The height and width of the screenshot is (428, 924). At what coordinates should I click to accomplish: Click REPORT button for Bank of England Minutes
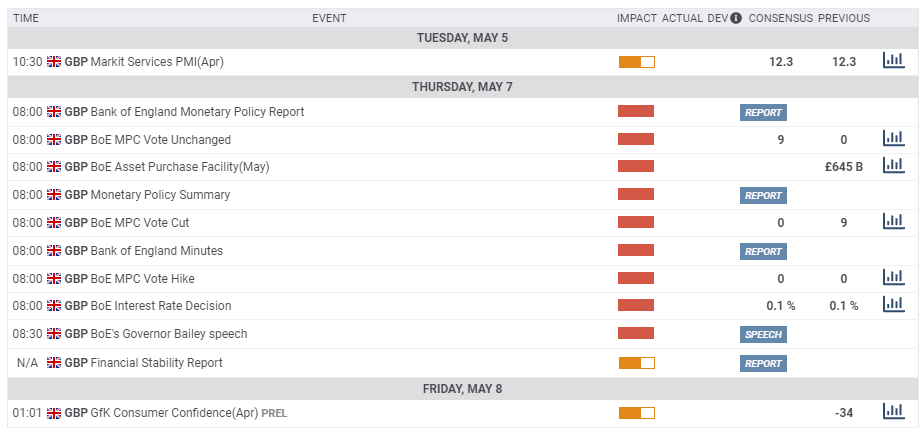(763, 251)
